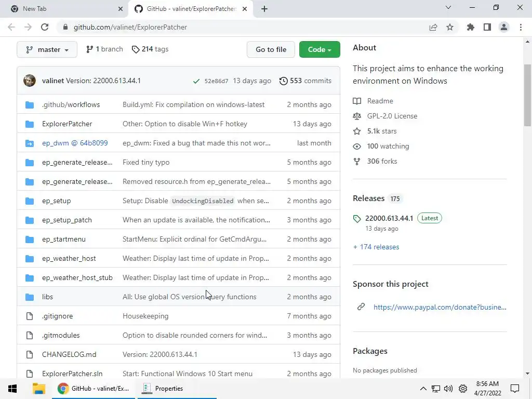Image resolution: width=532 pixels, height=399 pixels.
Task: Click the lock icon in address bar
Action: coord(65,27)
